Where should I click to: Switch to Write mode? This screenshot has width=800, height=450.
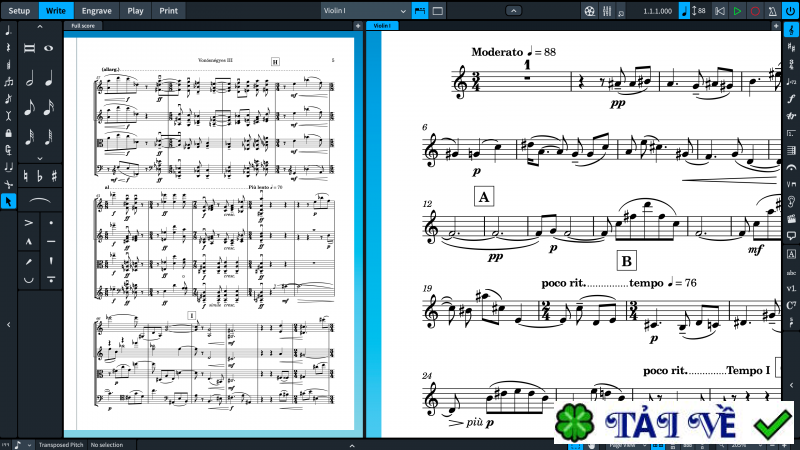(x=56, y=11)
